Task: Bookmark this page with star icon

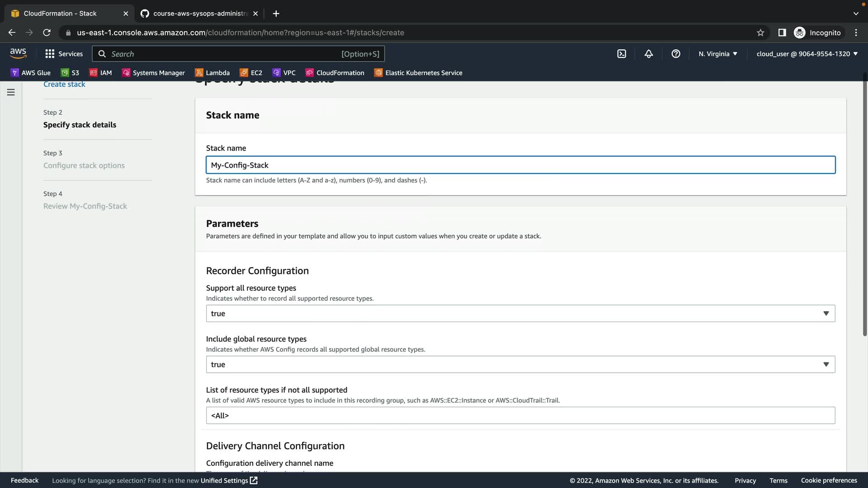Action: click(x=760, y=33)
